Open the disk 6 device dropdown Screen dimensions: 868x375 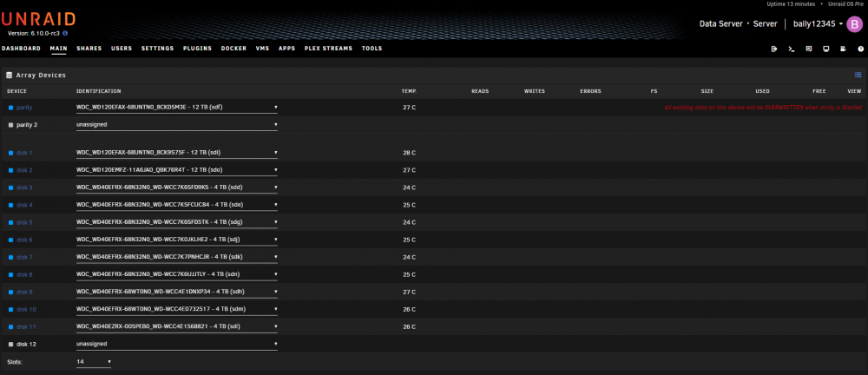(x=176, y=240)
